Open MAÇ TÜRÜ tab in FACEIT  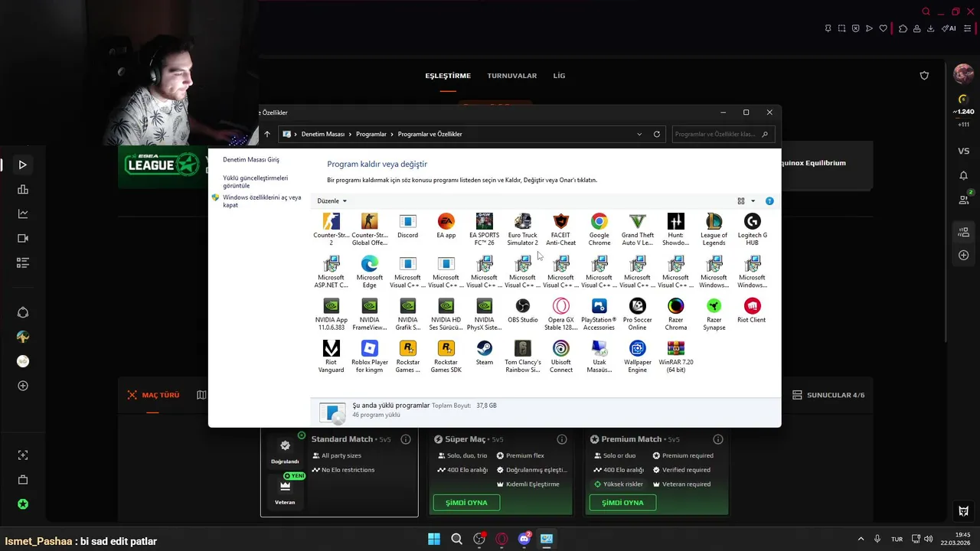point(154,395)
